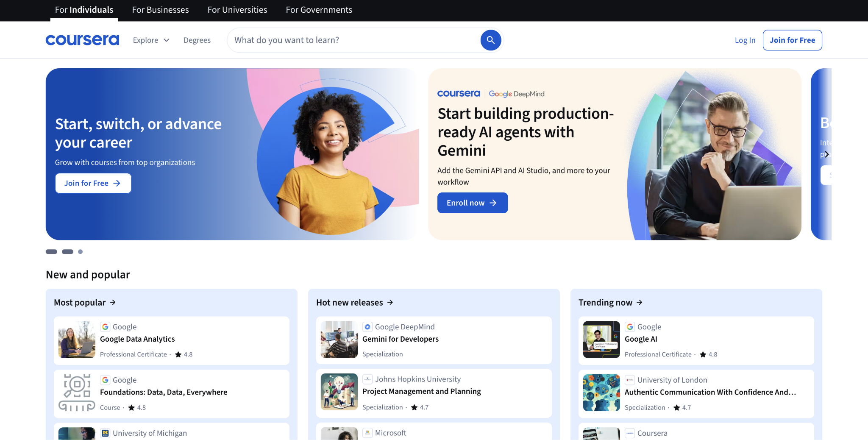
Task: Click the carousel next arrow on the right
Action: (x=826, y=154)
